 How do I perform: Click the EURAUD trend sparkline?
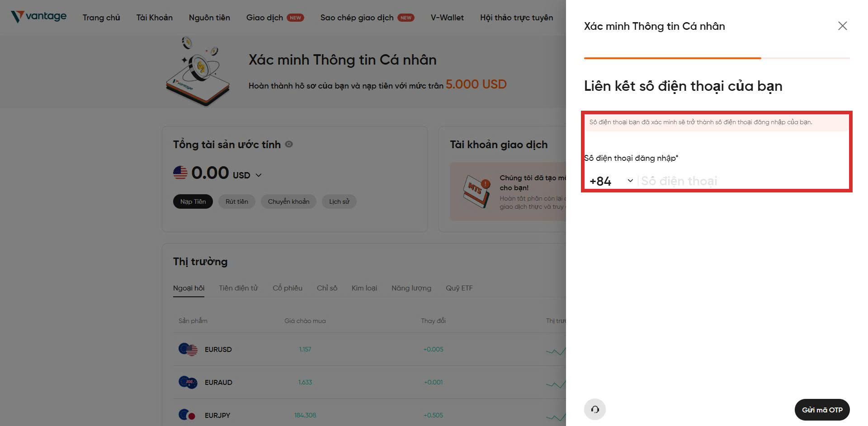tap(556, 384)
